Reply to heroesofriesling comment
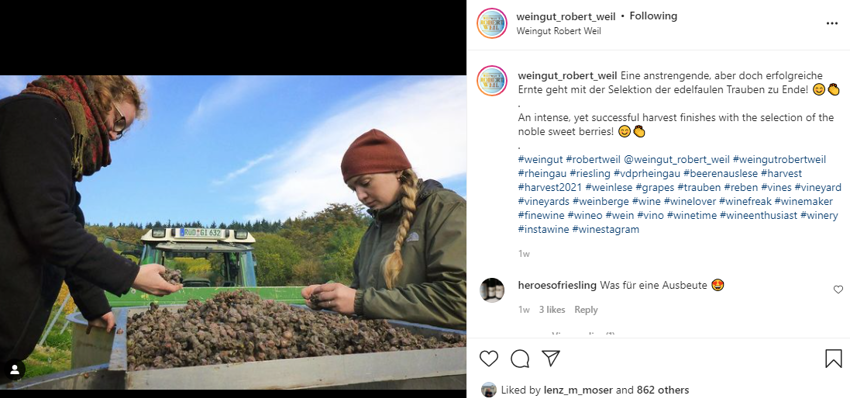850x398 pixels. [x=586, y=310]
